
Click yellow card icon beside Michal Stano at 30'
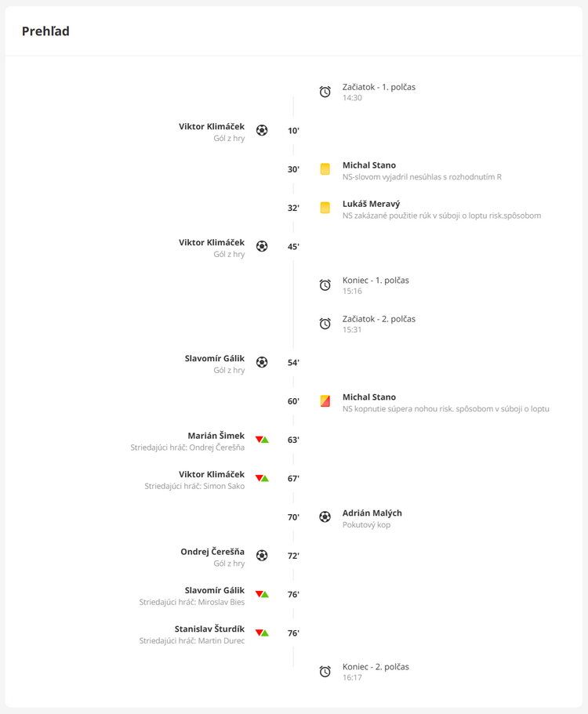tap(325, 169)
